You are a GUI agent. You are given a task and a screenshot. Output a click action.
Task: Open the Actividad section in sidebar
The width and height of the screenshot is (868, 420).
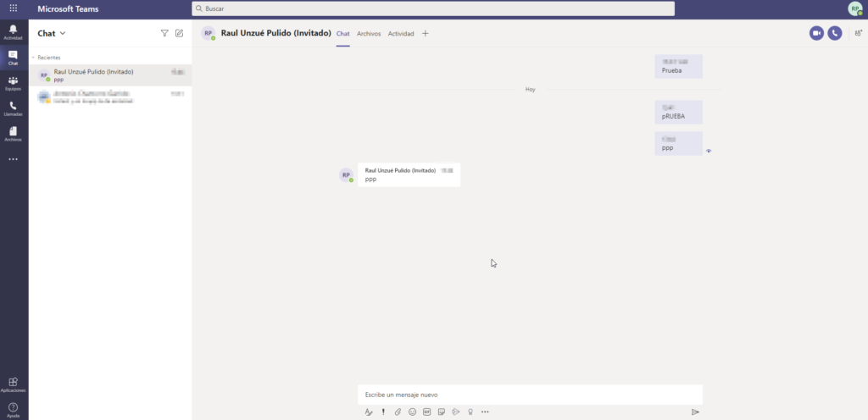pos(13,32)
